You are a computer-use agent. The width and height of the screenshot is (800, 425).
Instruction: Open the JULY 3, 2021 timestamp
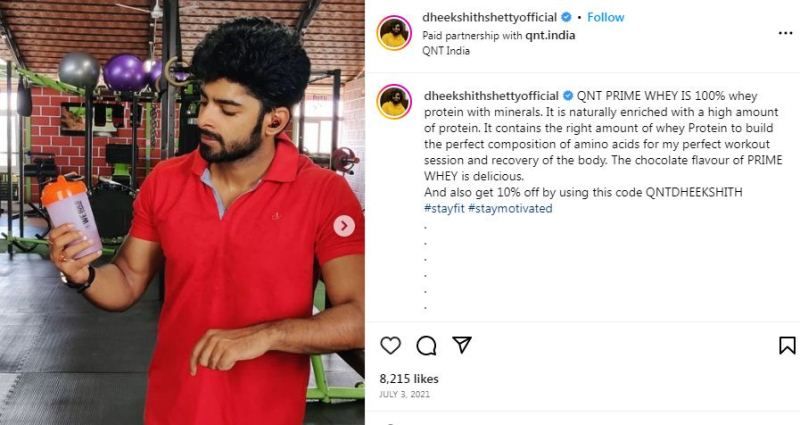click(x=404, y=394)
